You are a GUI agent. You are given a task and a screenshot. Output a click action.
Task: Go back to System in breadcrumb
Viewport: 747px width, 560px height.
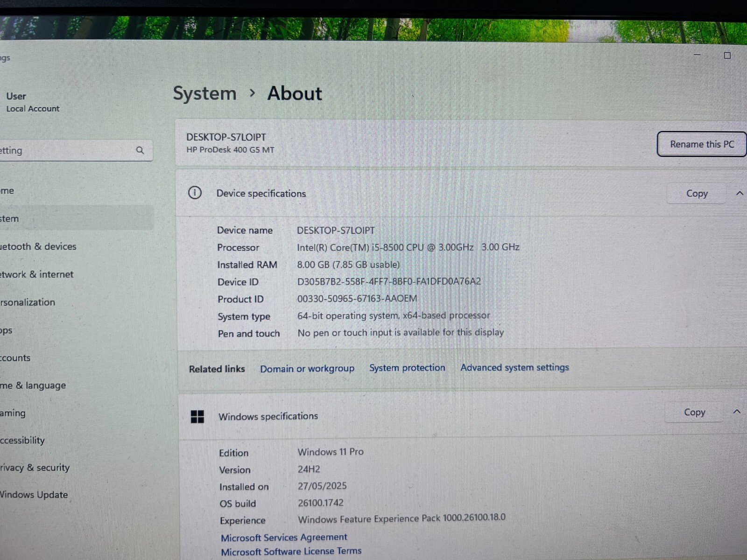[x=204, y=94]
